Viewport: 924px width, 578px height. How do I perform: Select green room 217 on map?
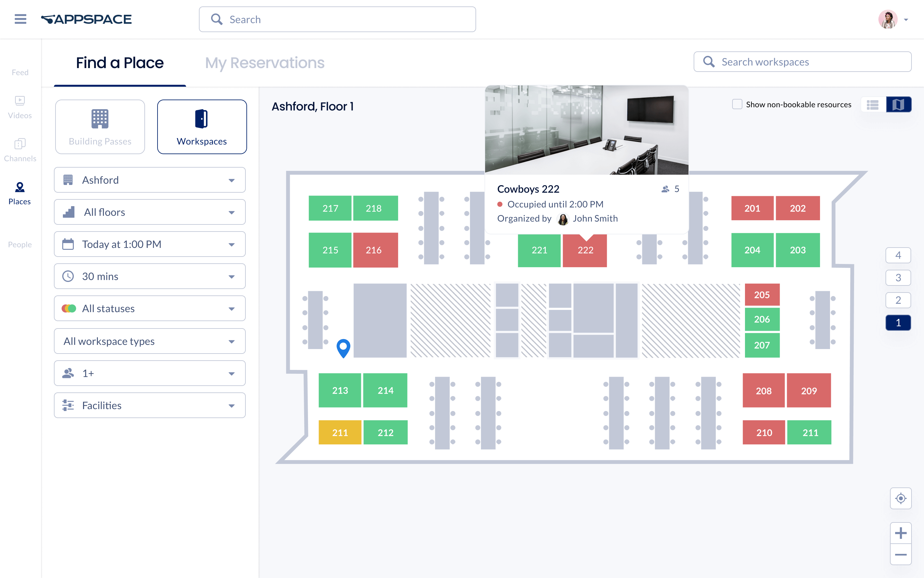pos(330,208)
